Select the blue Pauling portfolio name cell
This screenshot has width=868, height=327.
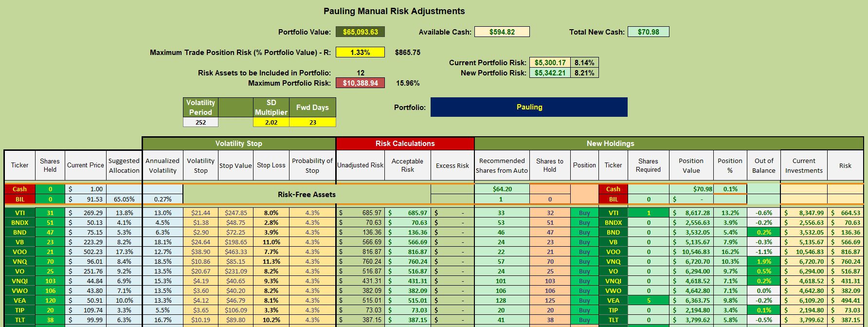(x=529, y=107)
